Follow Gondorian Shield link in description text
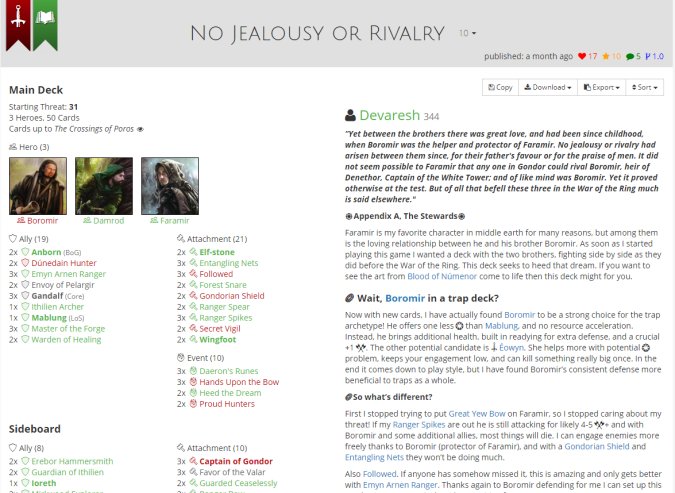Screen dimensions: 675x493 coord(597,446)
